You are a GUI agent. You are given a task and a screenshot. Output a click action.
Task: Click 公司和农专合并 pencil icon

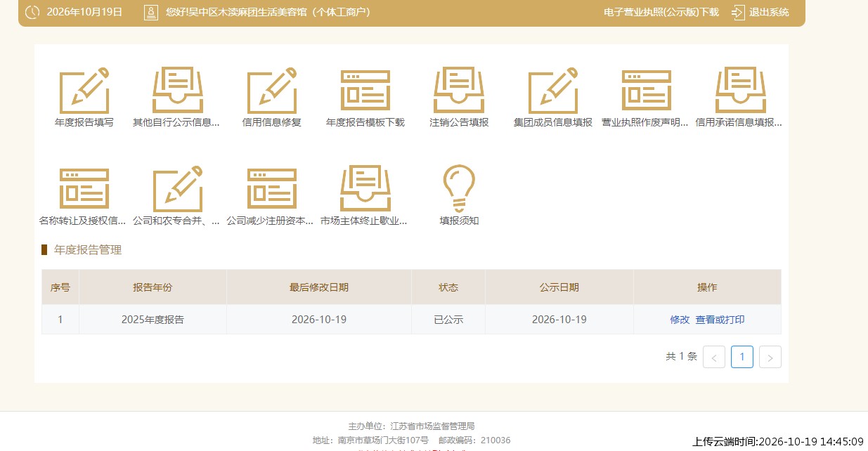(x=178, y=188)
